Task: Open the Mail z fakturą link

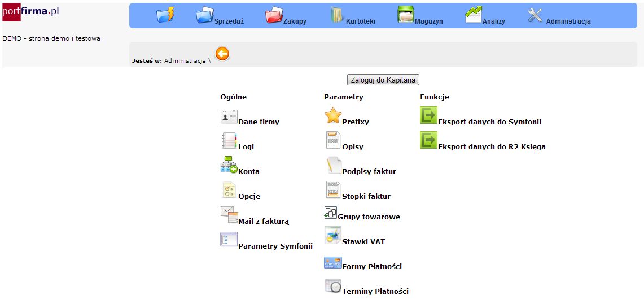Action: click(x=264, y=222)
